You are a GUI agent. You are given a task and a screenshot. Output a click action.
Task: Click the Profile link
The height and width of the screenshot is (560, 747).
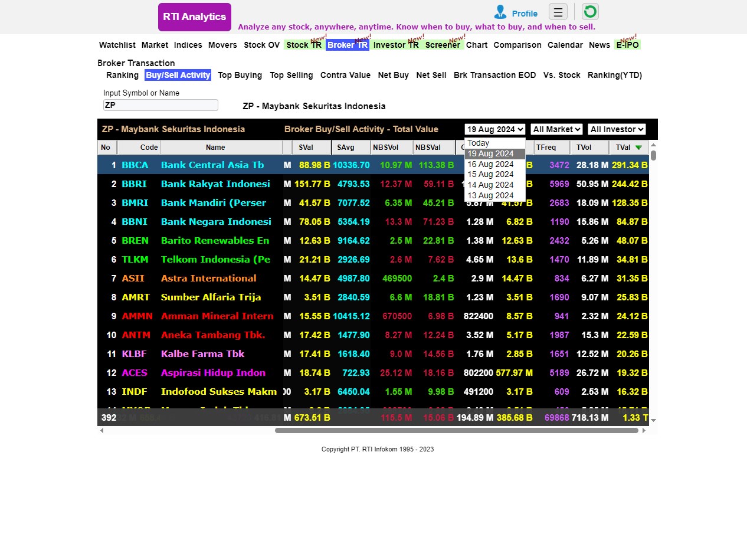525,14
